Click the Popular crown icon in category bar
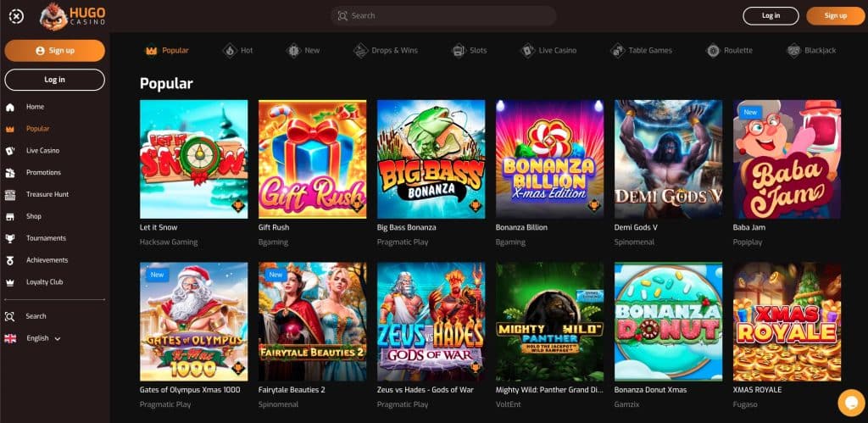The width and height of the screenshot is (868, 423). click(151, 51)
